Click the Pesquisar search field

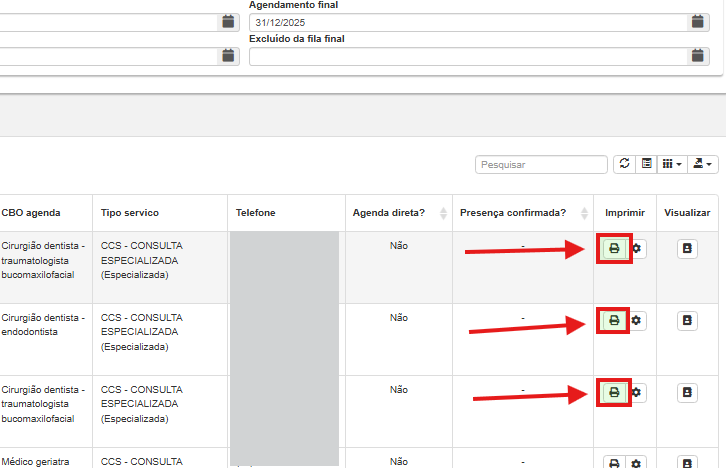tap(541, 164)
